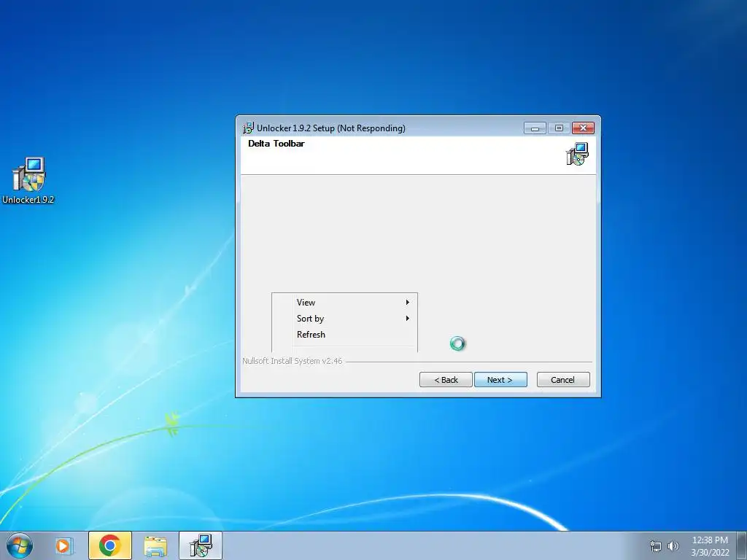Click the installer logo beside Delta Toolbar header

click(x=577, y=154)
